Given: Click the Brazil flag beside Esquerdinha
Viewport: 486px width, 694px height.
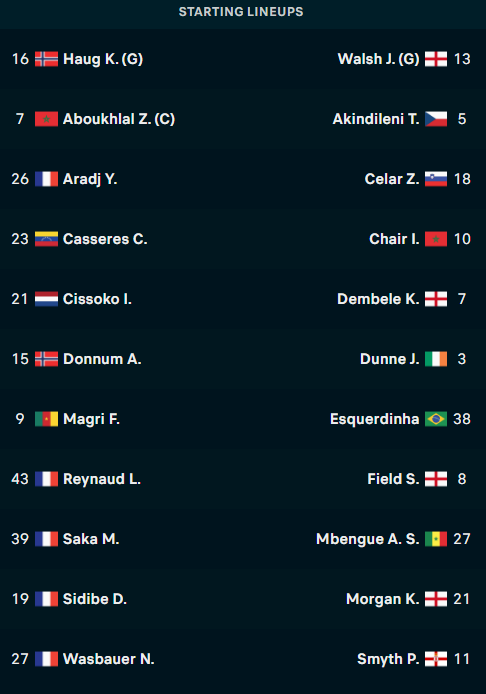Looking at the screenshot, I should point(436,419).
